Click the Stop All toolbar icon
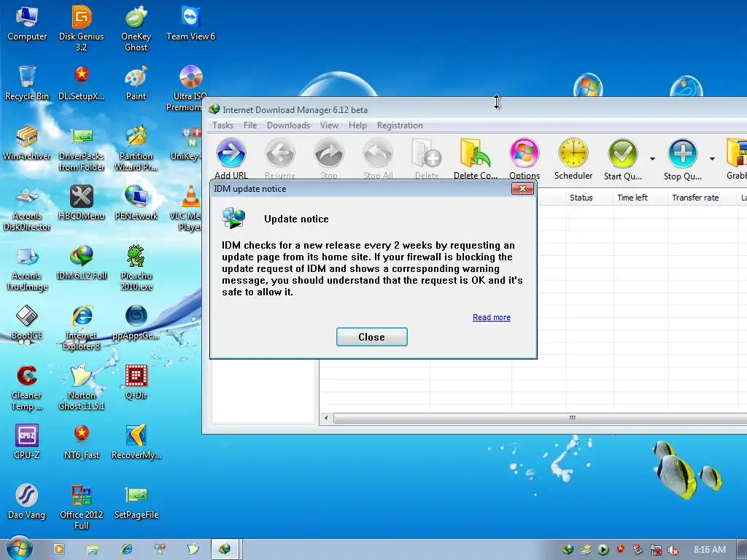Viewport: 747px width, 560px height. coord(378,153)
